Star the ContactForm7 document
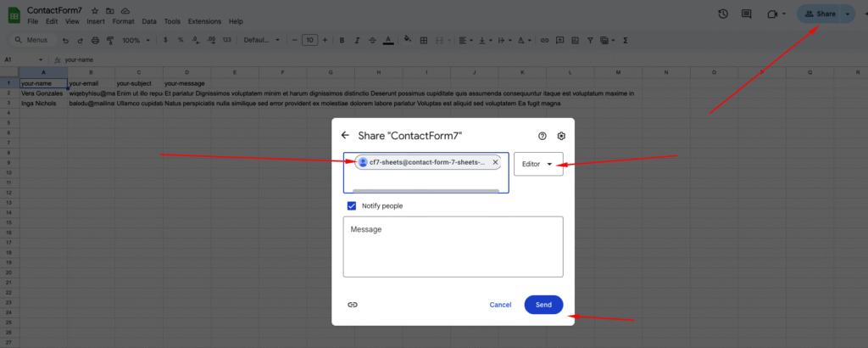868x348 pixels. coord(95,10)
